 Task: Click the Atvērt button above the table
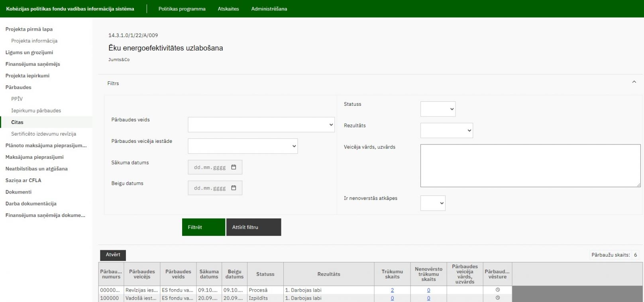pyautogui.click(x=113, y=255)
